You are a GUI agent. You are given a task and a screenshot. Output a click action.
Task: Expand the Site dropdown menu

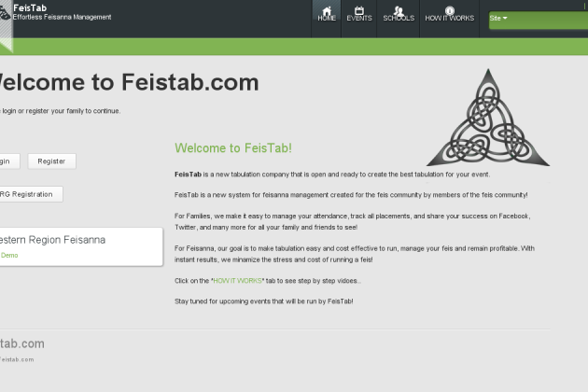[539, 18]
